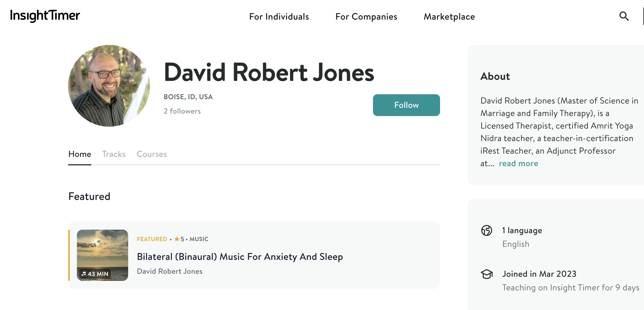This screenshot has width=644, height=310.
Task: Click the graduation cap joined icon
Action: pyautogui.click(x=487, y=274)
